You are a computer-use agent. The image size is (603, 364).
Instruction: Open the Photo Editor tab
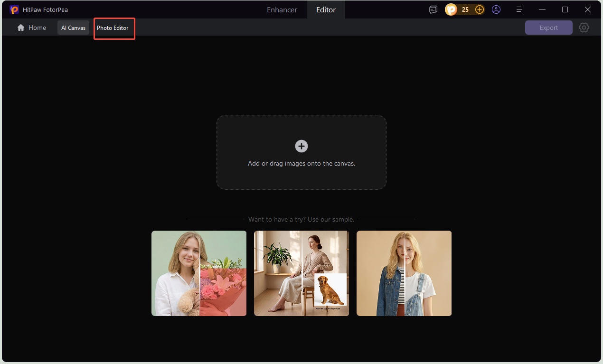(x=113, y=28)
